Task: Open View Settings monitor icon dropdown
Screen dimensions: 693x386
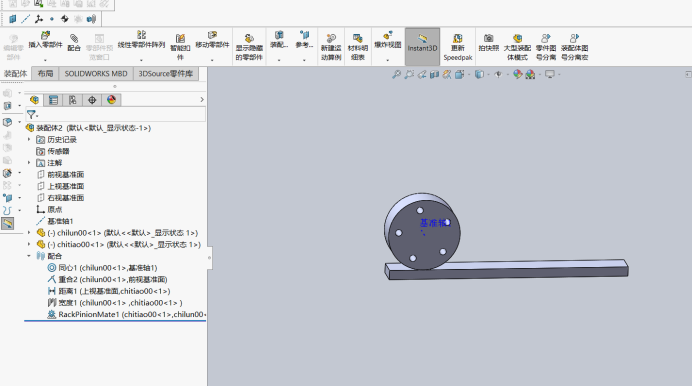Action: point(550,74)
